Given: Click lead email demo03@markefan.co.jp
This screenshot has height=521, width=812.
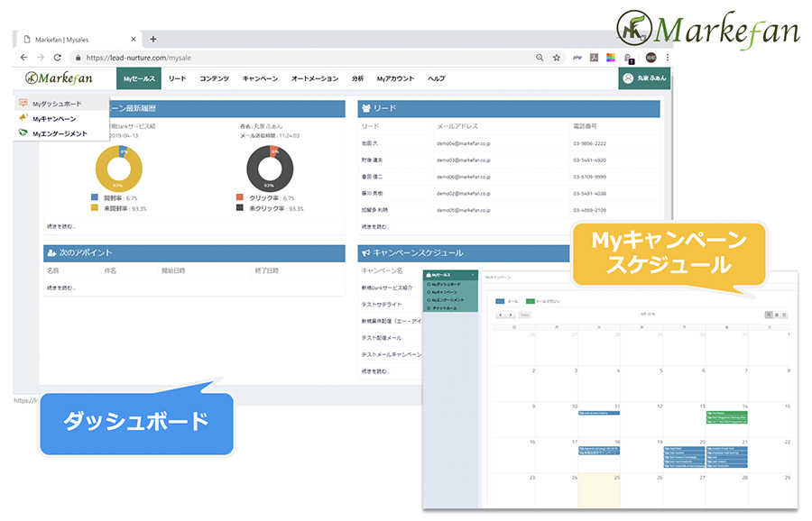Looking at the screenshot, I should pyautogui.click(x=464, y=160).
